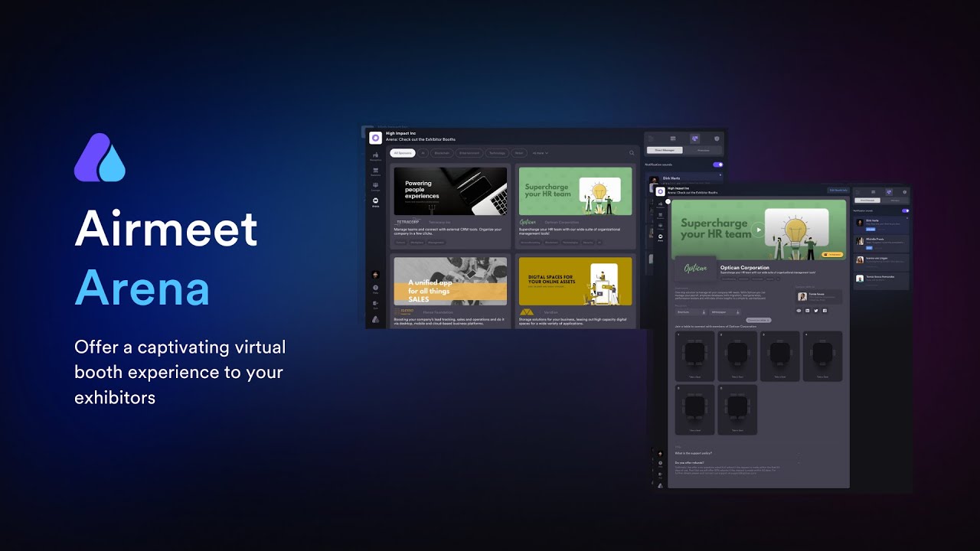Toggle Notification sounds in the back window

[717, 165]
